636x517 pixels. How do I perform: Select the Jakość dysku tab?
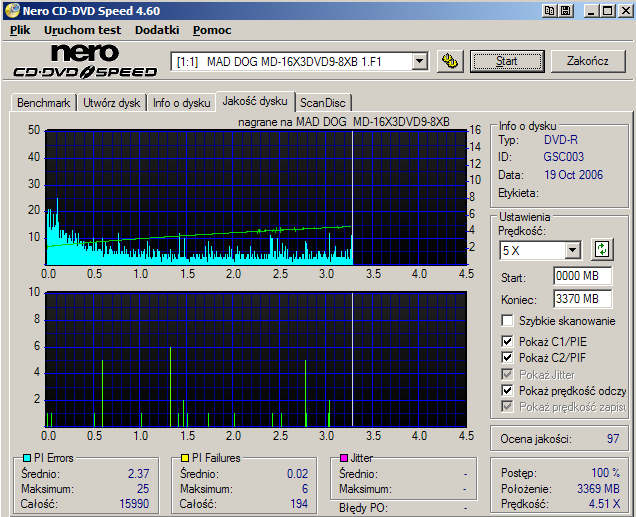[255, 101]
